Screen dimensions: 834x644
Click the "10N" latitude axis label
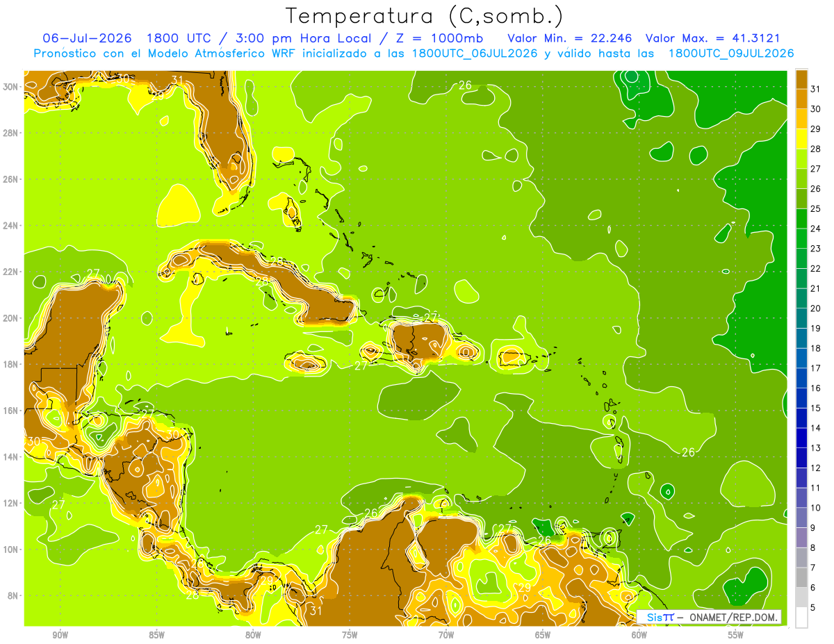click(12, 550)
